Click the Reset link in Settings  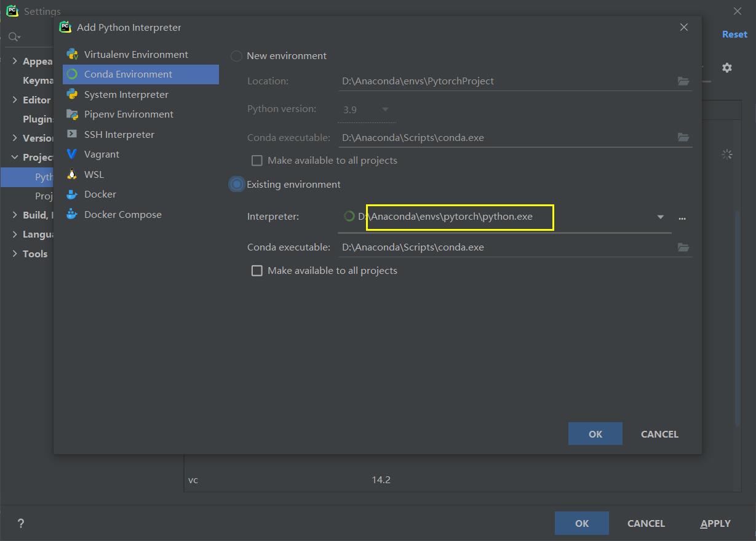[x=734, y=34]
